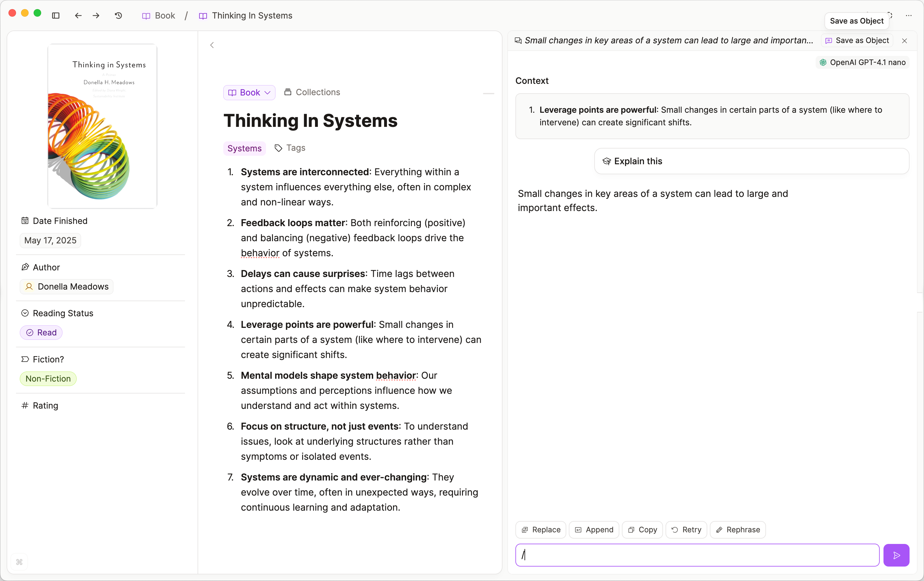Open the Book type dropdown
This screenshot has width=924, height=581.
[249, 92]
